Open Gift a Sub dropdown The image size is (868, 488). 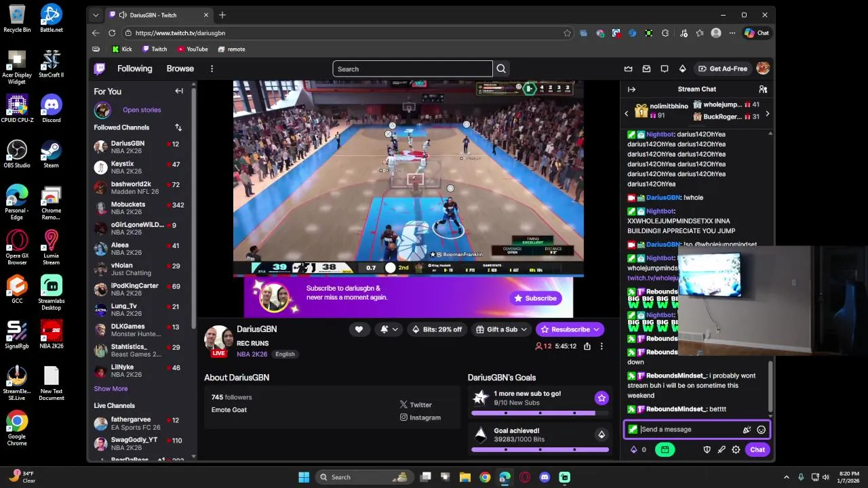(502, 329)
